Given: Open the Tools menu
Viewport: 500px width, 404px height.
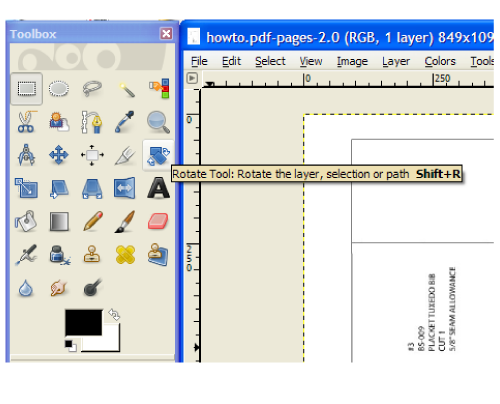Looking at the screenshot, I should (482, 61).
